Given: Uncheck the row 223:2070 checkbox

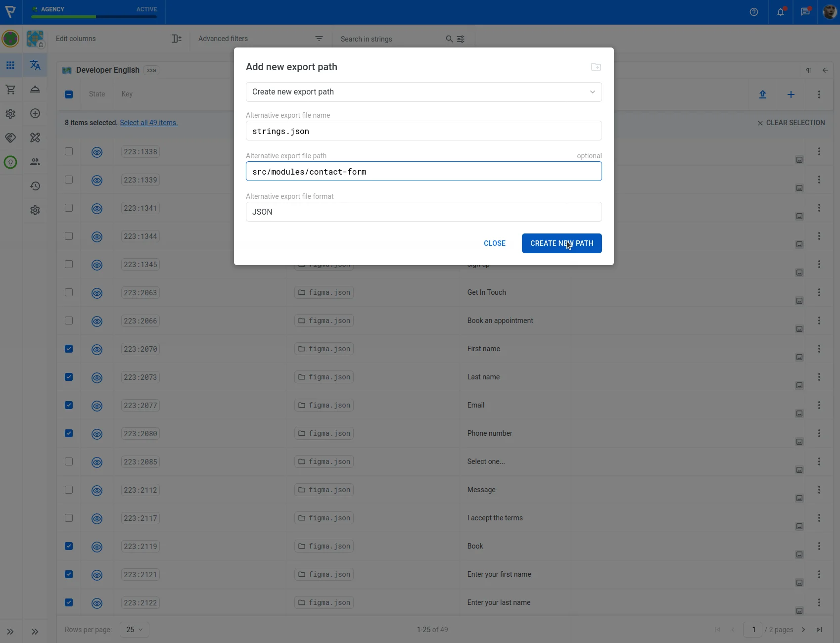Looking at the screenshot, I should [69, 349].
